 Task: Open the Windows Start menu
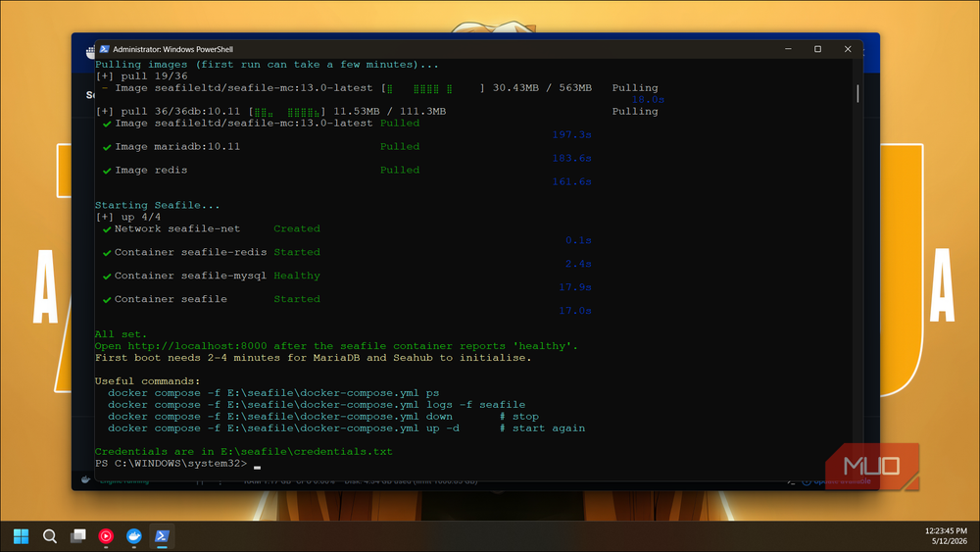click(22, 535)
